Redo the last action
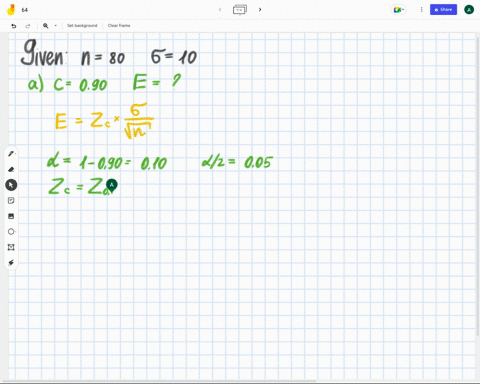 coord(28,26)
